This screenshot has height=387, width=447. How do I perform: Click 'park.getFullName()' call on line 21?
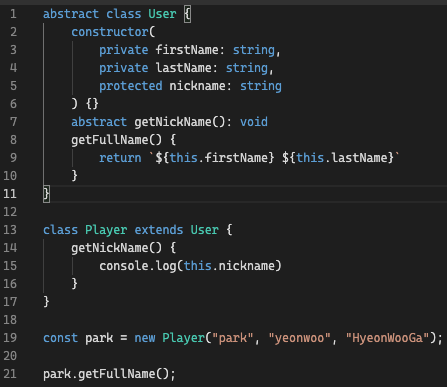(106, 374)
